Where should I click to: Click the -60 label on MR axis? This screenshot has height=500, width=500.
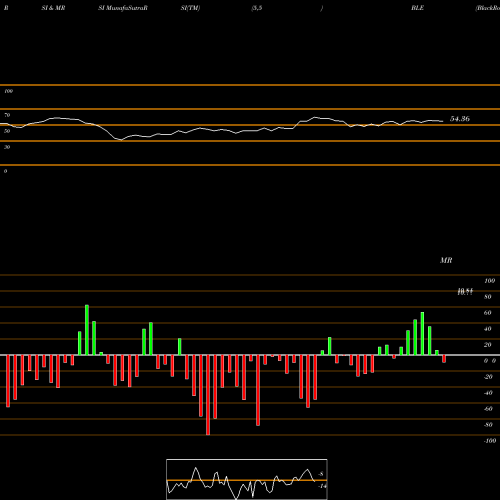tap(488, 409)
